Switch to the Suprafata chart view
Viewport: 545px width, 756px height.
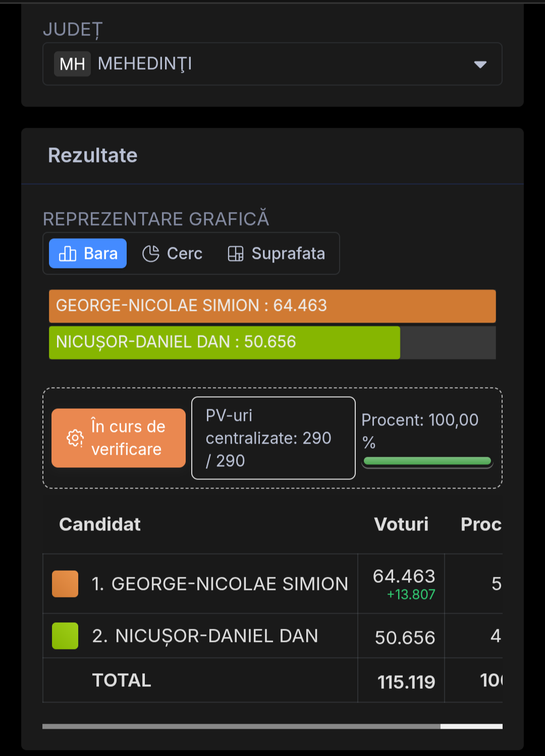tap(277, 253)
